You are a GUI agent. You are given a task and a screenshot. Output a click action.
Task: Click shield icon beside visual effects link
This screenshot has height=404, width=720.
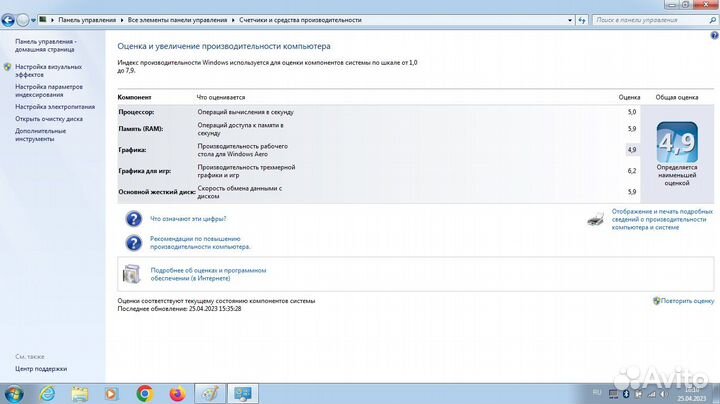[x=7, y=67]
